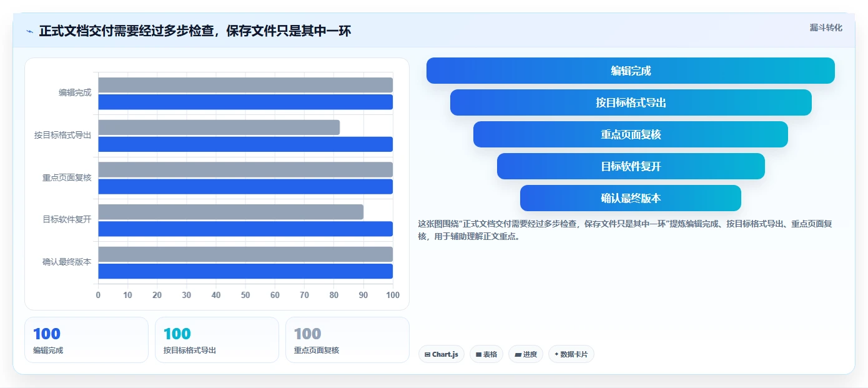This screenshot has width=868, height=388.
Task: Click the x-axis tick label 100
Action: point(393,295)
